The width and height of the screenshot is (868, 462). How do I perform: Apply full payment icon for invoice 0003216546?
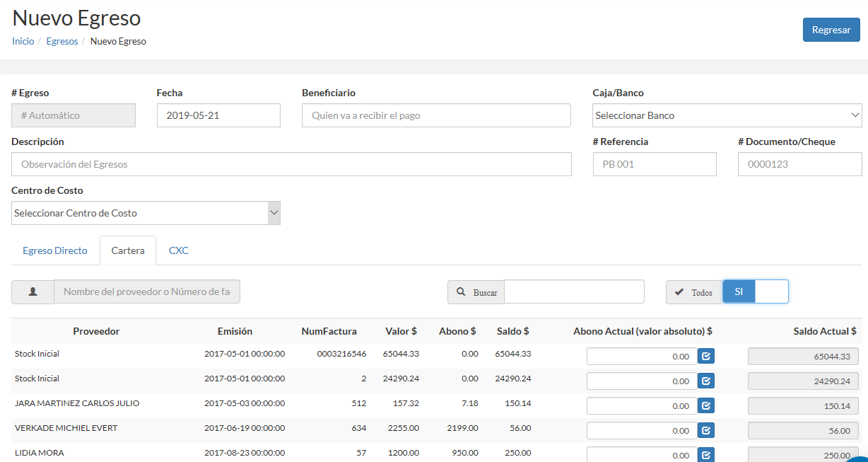(x=706, y=356)
